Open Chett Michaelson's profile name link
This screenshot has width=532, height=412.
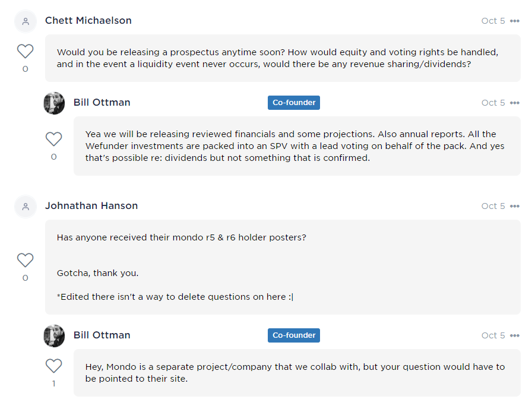point(88,21)
